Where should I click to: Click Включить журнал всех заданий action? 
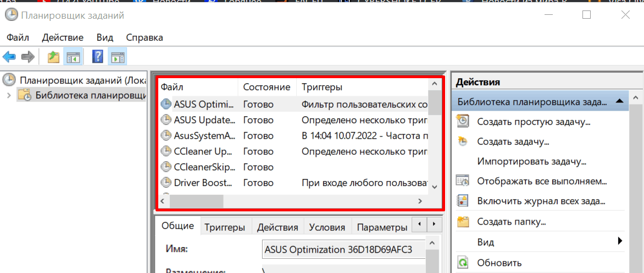click(x=541, y=201)
